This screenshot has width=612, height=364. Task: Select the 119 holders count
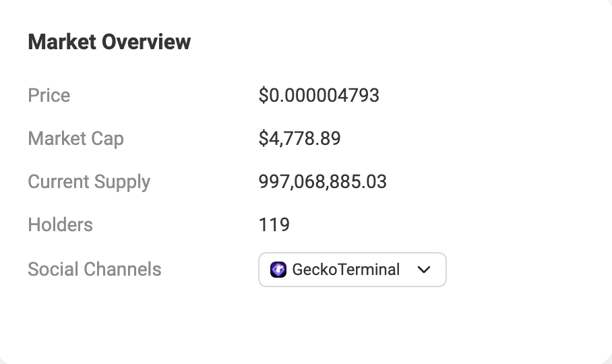pos(274,224)
